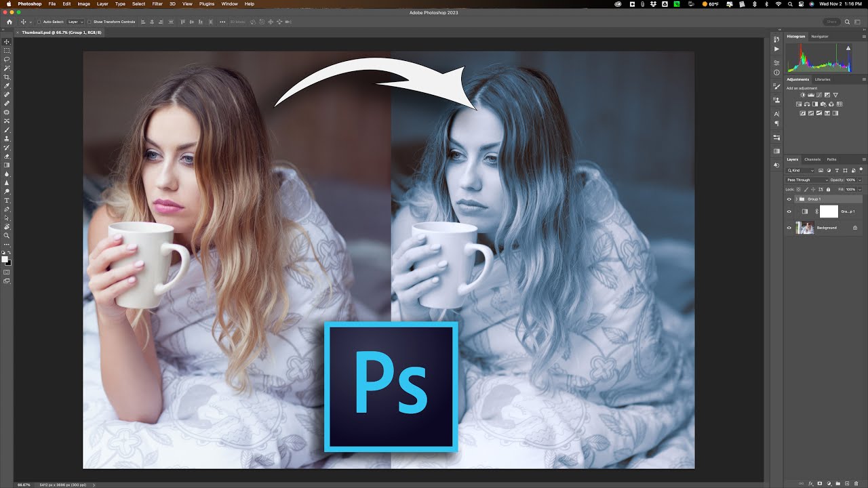Expand the Group 1 folder

pyautogui.click(x=796, y=199)
